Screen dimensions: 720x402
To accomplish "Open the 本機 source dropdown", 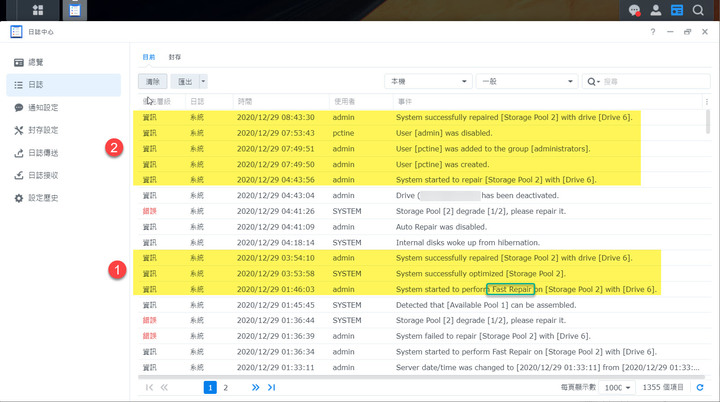I will coord(428,81).
